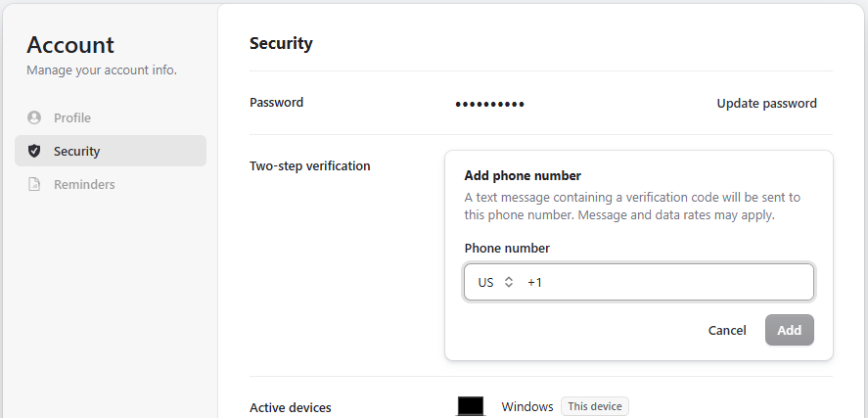Click the up-down chevron arrows beside US
The width and height of the screenshot is (868, 418).
[x=509, y=282]
